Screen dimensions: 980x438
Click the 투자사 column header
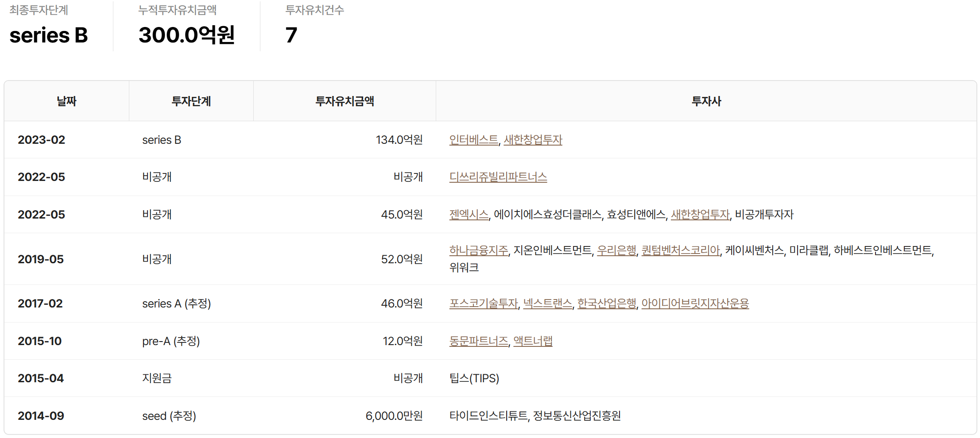(x=706, y=101)
